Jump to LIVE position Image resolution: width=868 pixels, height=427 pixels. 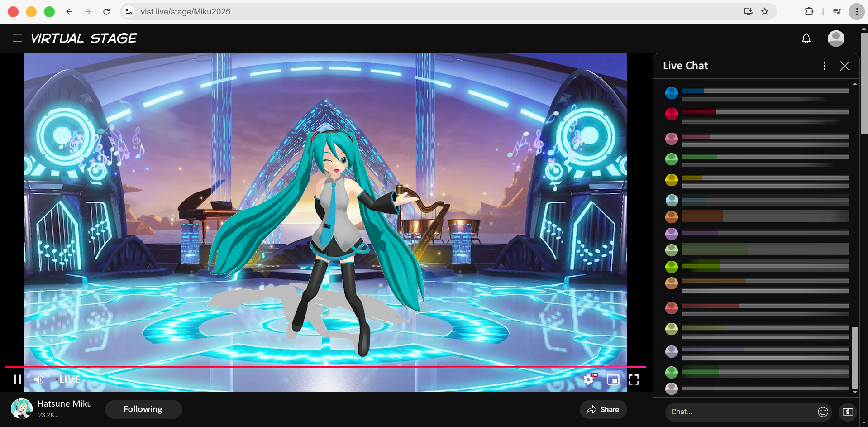[x=69, y=379]
